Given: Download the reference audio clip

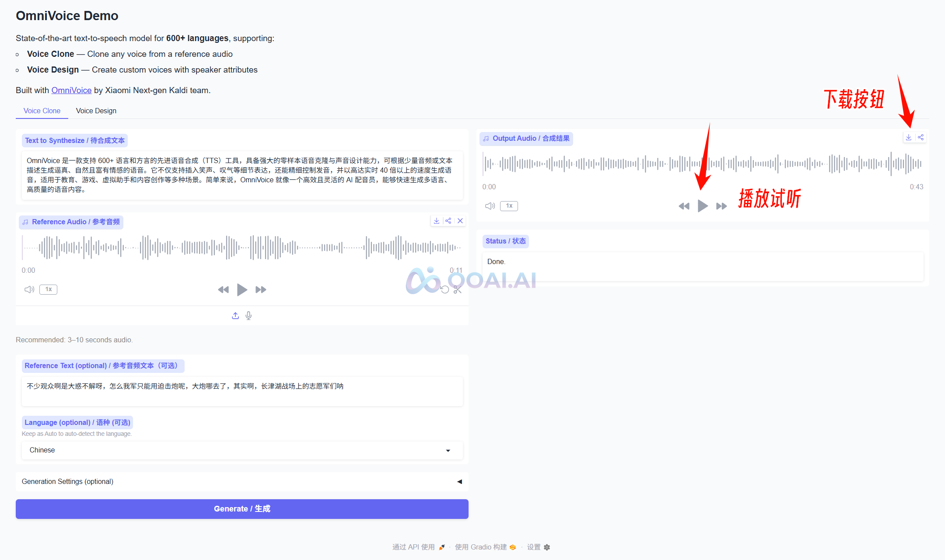Looking at the screenshot, I should [436, 221].
